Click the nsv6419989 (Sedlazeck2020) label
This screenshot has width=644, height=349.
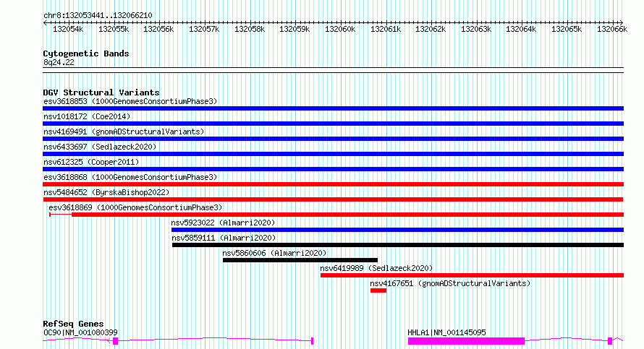(376, 268)
